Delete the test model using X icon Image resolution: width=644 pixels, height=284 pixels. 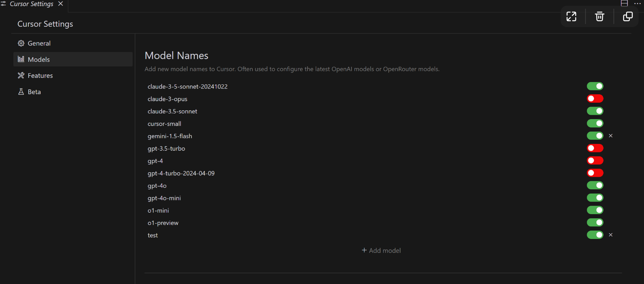[x=611, y=235]
